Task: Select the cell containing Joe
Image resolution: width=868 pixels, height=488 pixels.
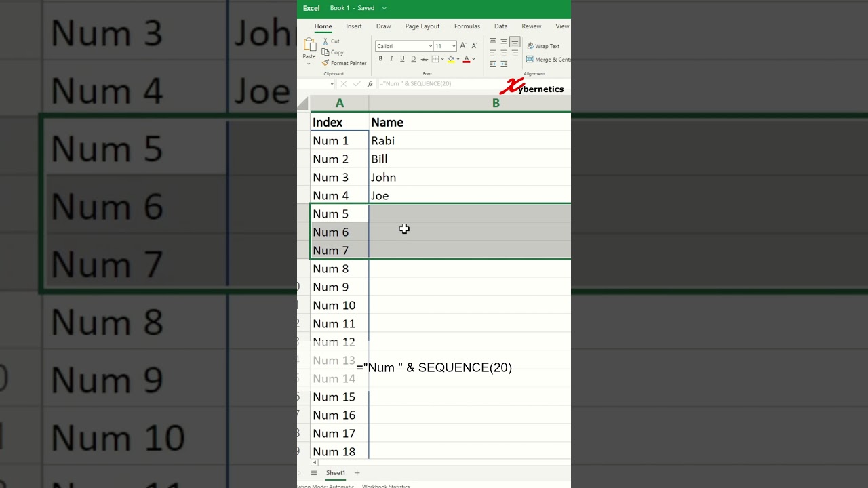Action: [x=470, y=195]
